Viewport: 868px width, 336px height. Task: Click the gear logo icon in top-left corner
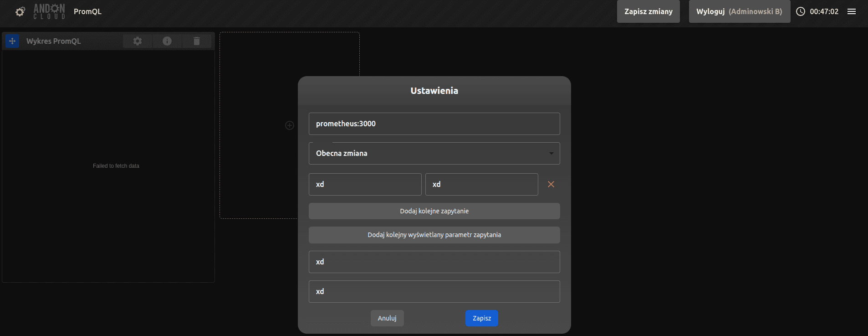[x=20, y=11]
